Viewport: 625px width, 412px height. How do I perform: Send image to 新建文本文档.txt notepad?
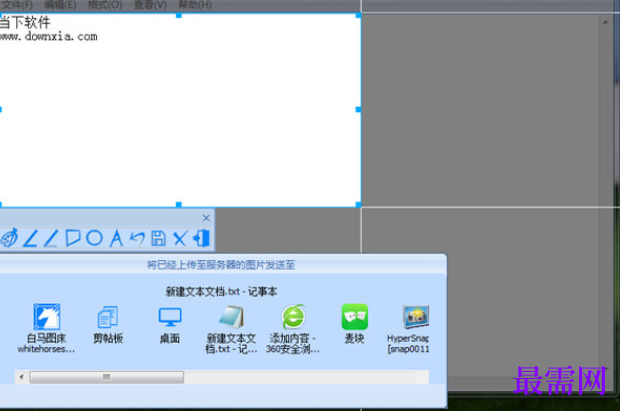231,329
